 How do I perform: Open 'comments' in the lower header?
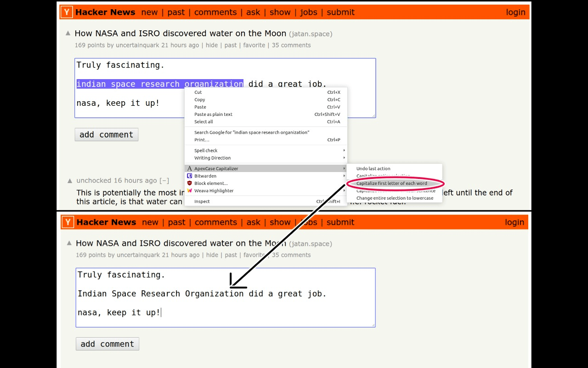216,222
